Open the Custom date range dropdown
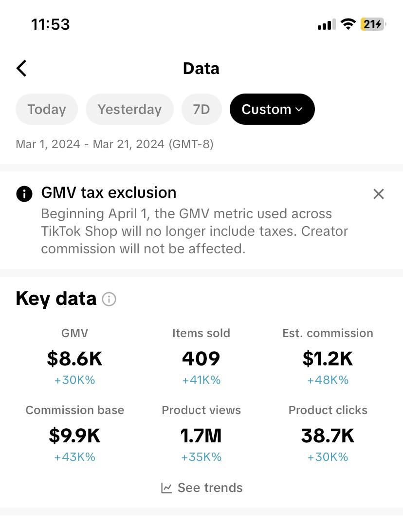The height and width of the screenshot is (532, 403). pyautogui.click(x=272, y=109)
